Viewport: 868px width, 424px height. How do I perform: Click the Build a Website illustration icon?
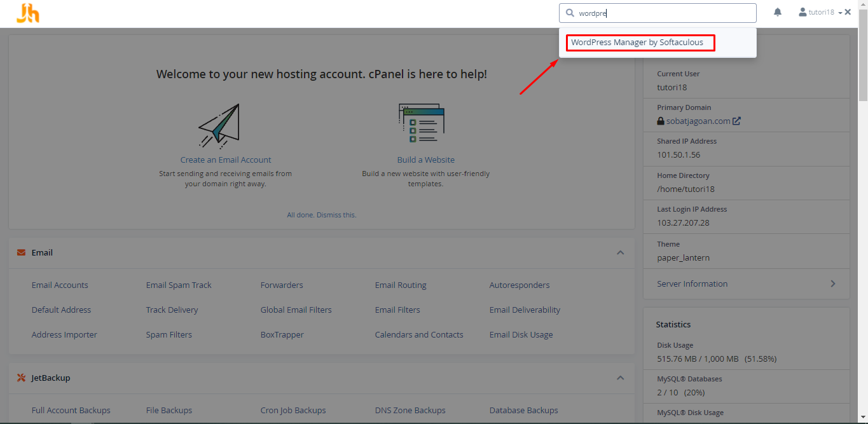[422, 123]
